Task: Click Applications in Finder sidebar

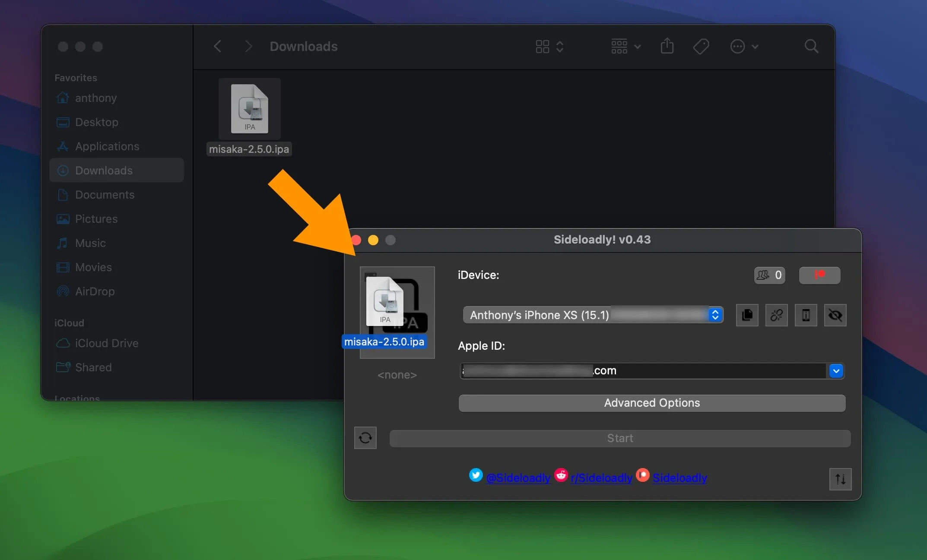Action: pos(107,146)
